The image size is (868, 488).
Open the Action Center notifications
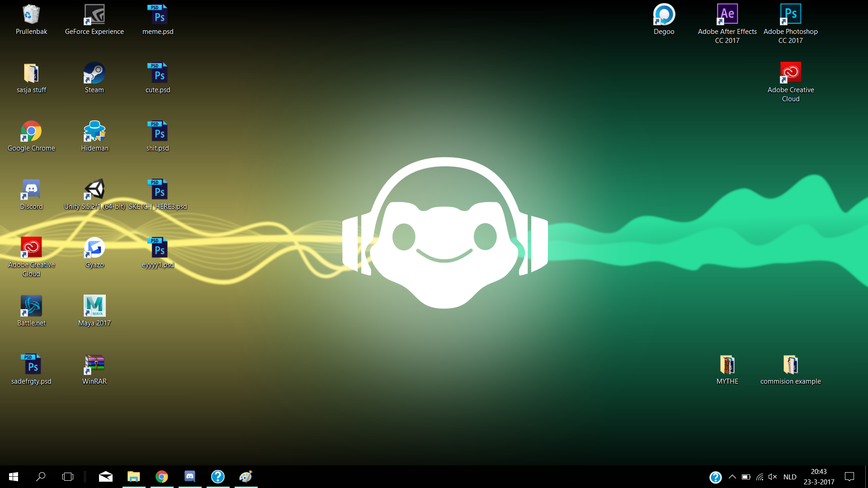coord(849,477)
